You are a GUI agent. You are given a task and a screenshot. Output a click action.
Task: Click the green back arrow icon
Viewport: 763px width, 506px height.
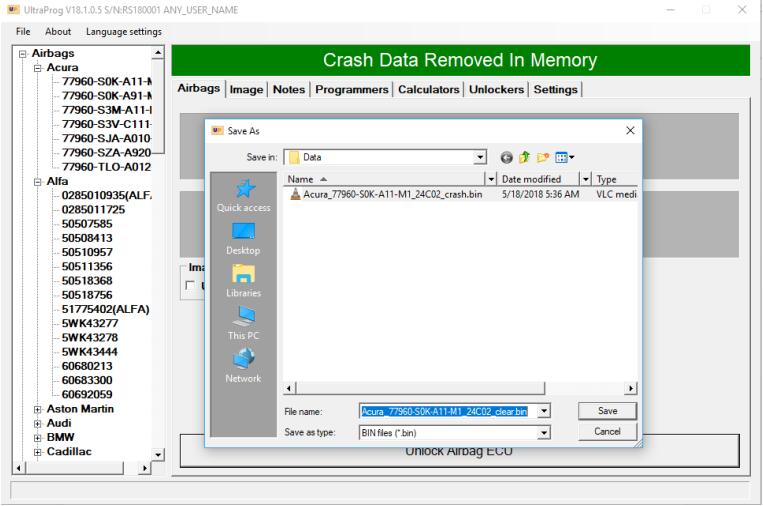(x=505, y=157)
